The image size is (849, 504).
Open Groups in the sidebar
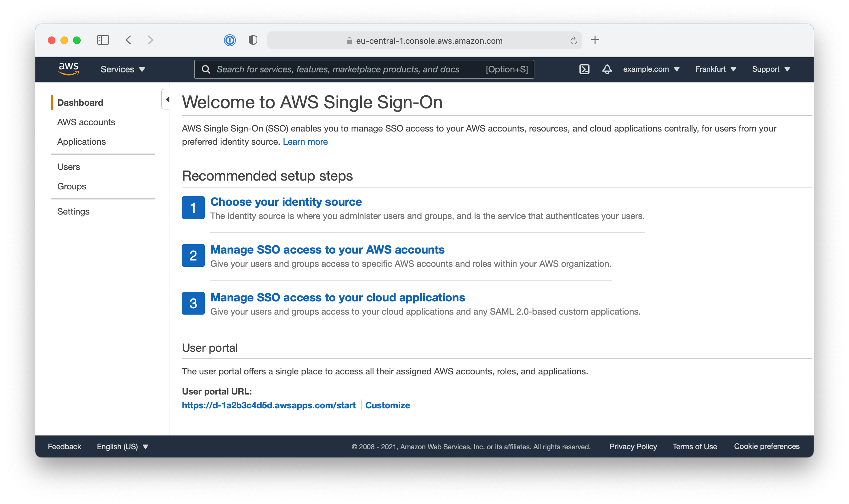point(72,186)
